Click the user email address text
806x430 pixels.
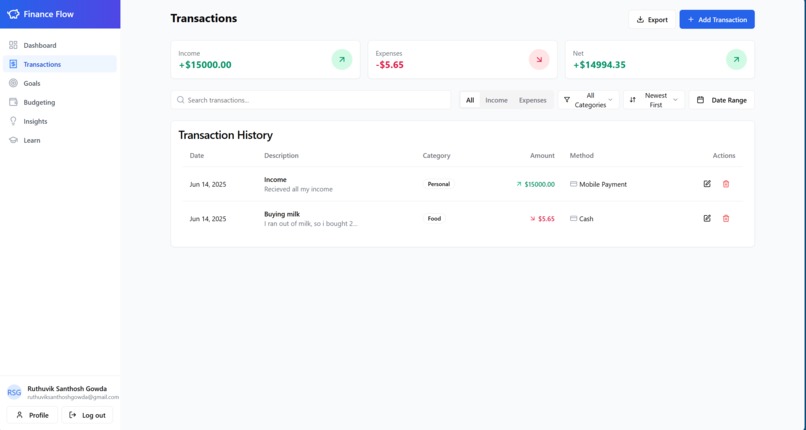pyautogui.click(x=73, y=397)
